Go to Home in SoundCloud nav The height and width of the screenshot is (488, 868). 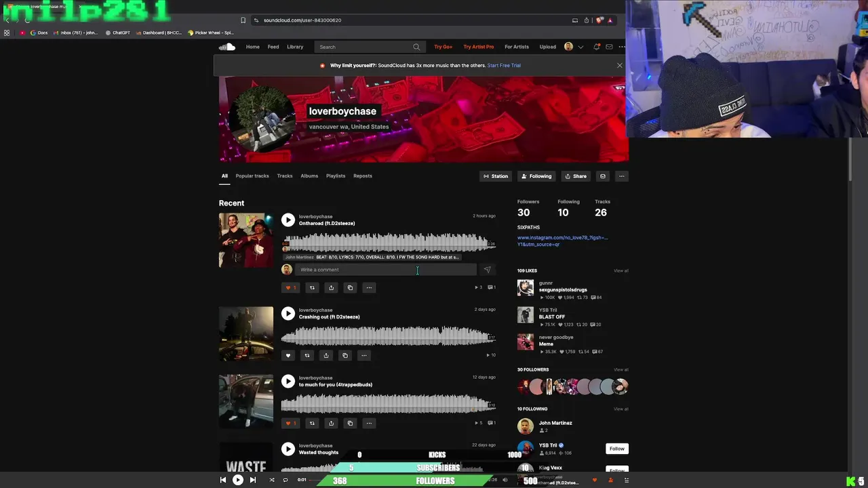[x=252, y=47]
